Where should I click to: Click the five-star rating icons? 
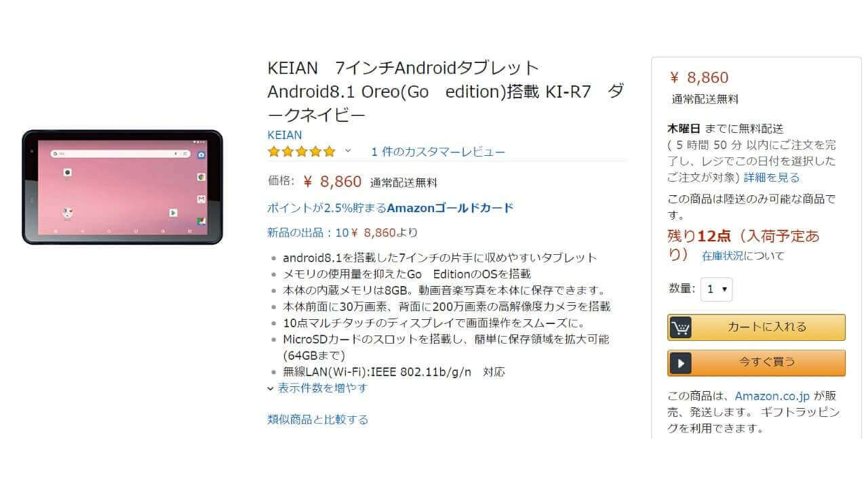pyautogui.click(x=301, y=152)
